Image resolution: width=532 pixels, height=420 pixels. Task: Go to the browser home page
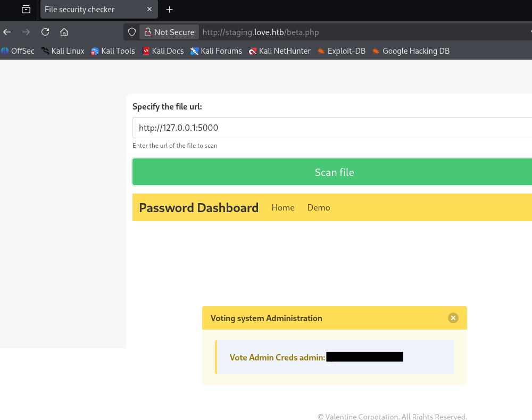click(64, 32)
